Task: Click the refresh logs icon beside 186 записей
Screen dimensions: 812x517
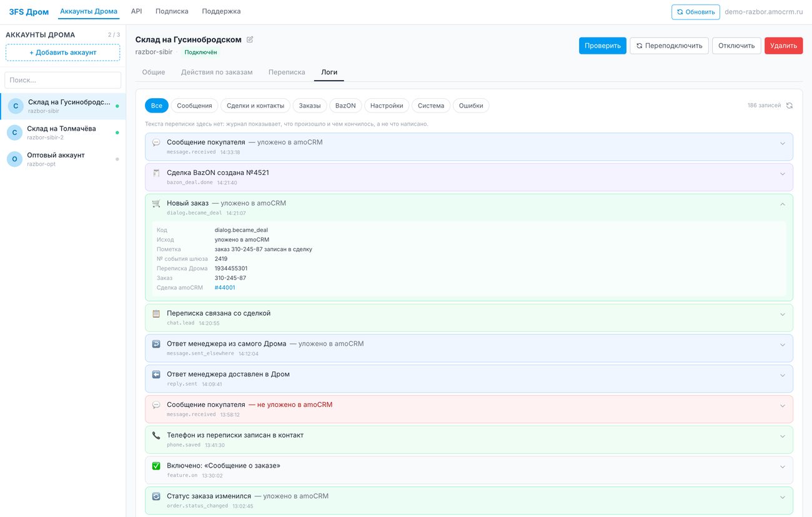Action: [x=790, y=106]
